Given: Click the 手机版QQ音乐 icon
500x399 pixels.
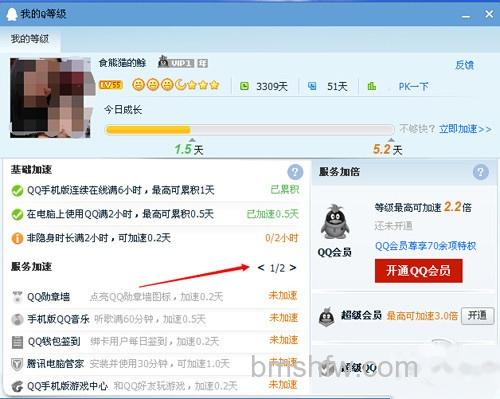Looking at the screenshot, I should click(x=17, y=319).
